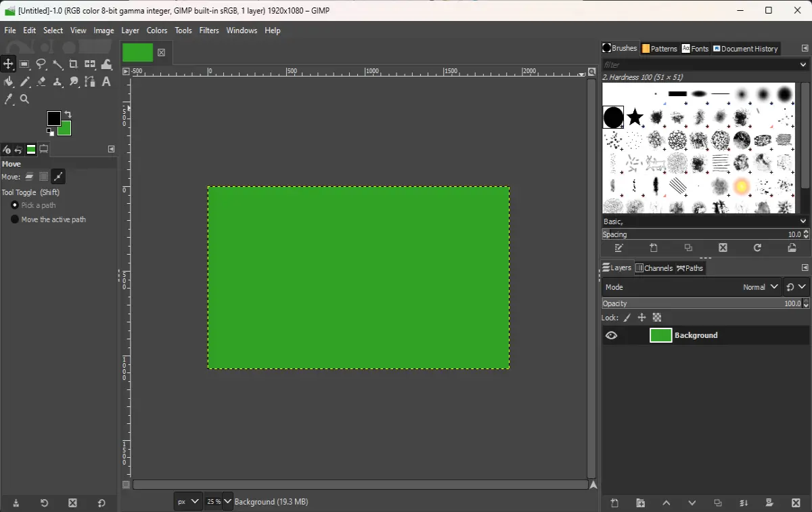Open the Colors menu
Screen dimensions: 812x512
(157, 30)
